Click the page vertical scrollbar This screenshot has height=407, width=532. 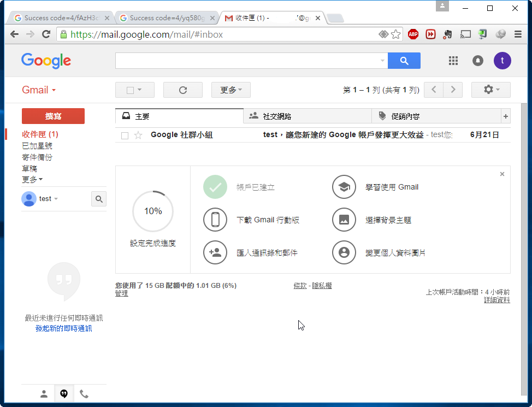[524, 249]
